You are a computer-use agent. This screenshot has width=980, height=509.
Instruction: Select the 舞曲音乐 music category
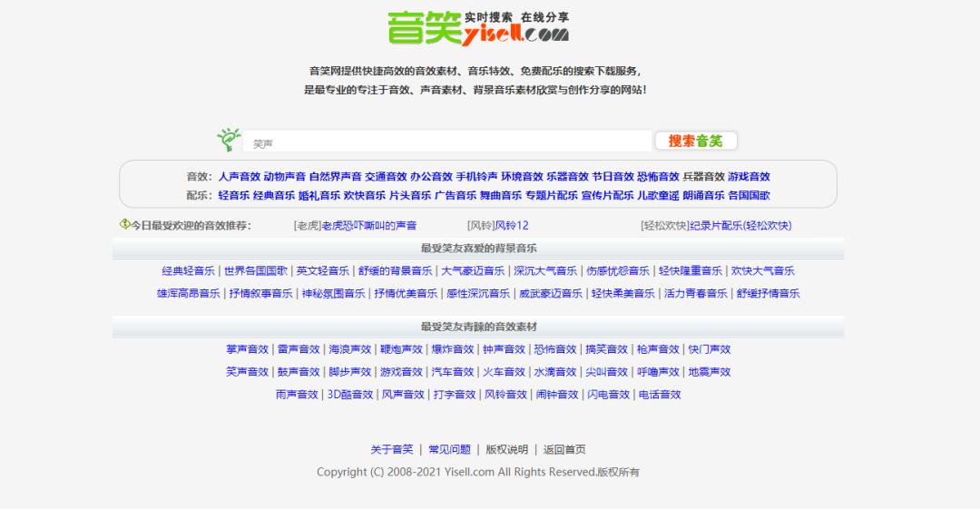(x=501, y=195)
